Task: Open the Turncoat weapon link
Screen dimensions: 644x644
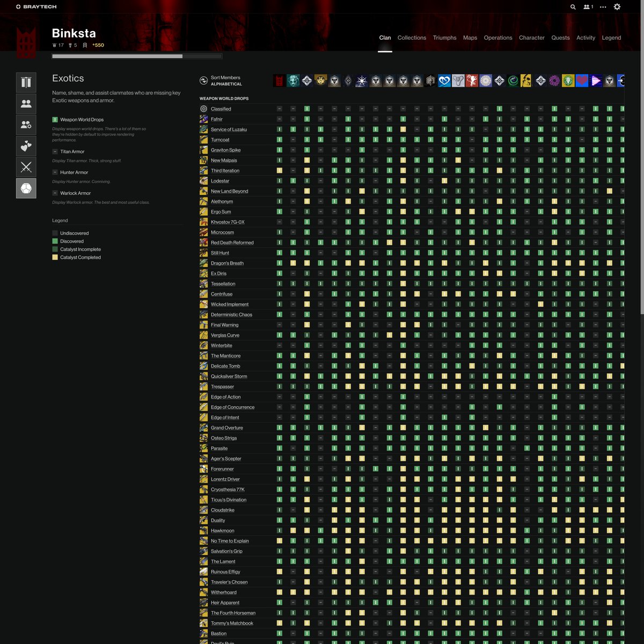Action: [x=220, y=140]
